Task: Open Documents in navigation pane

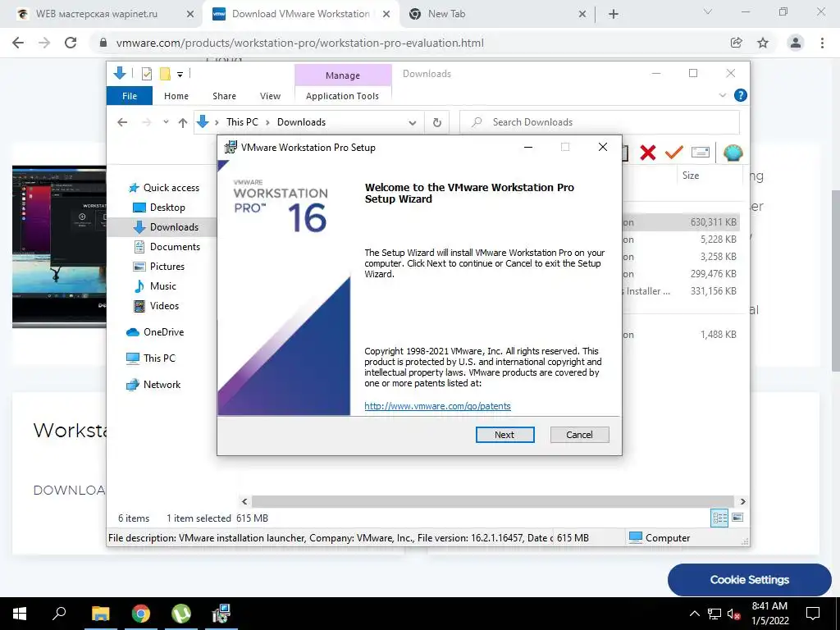Action: pyautogui.click(x=167, y=246)
